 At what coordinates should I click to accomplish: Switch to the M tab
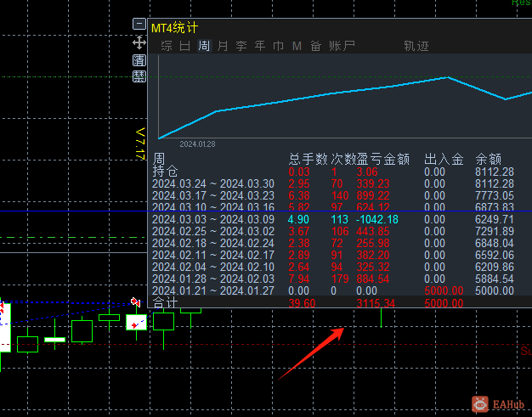[x=297, y=46]
